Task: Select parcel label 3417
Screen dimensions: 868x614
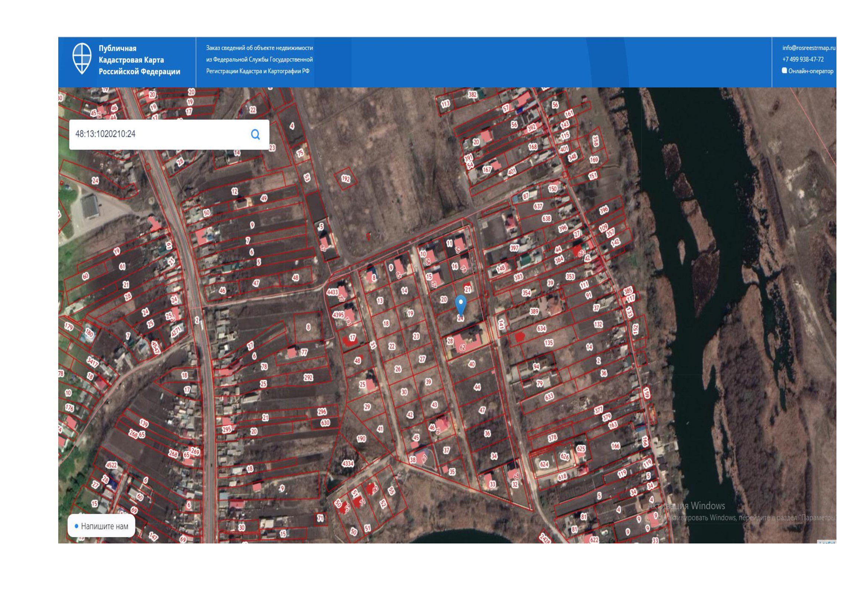Action: coord(92,362)
